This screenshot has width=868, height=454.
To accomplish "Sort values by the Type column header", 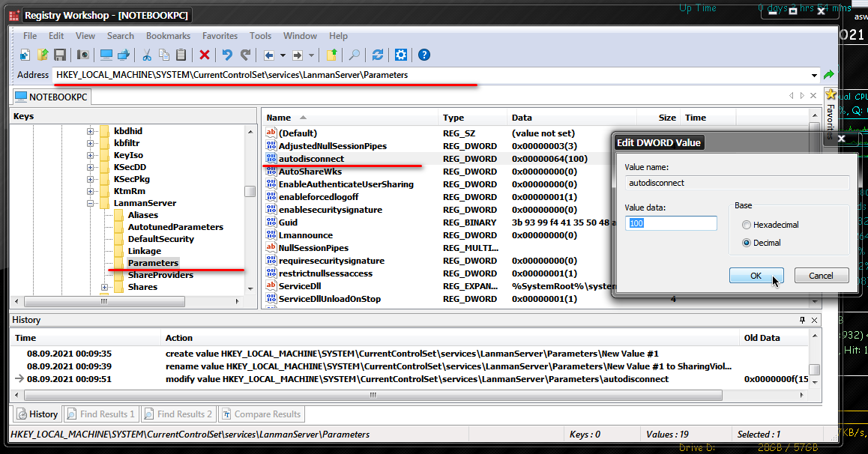I will click(x=472, y=117).
